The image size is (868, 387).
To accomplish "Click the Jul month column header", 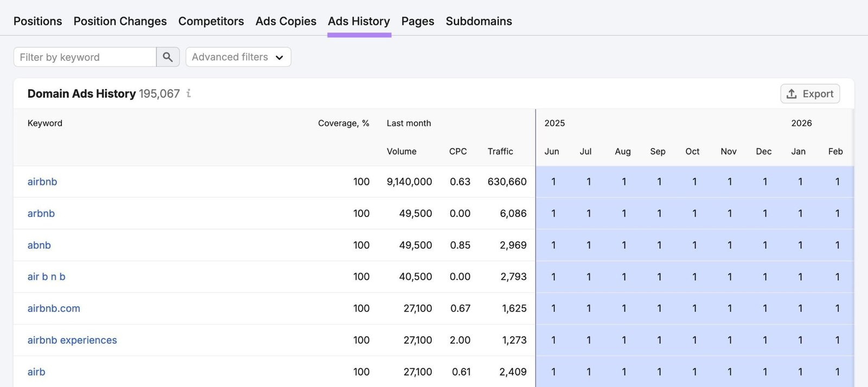I will (585, 151).
